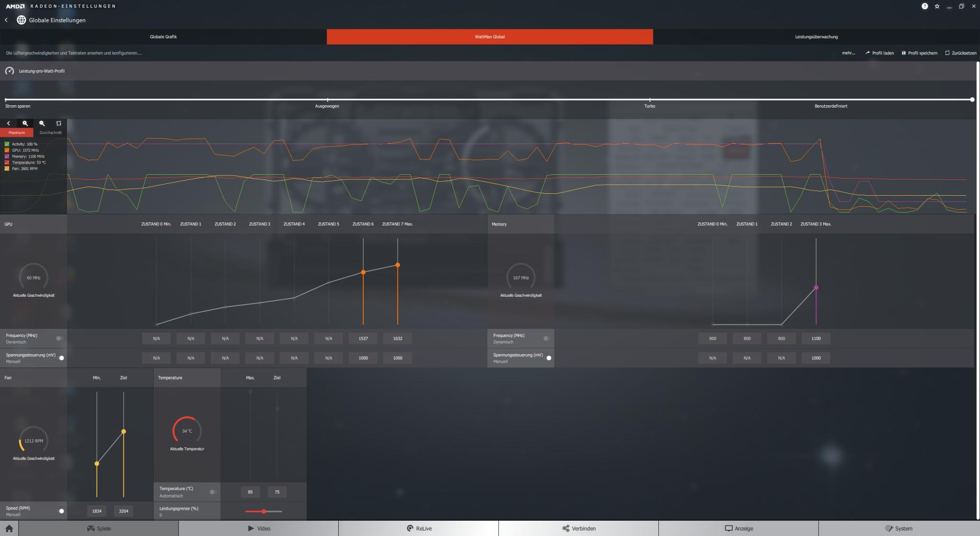Click the Memory Zustand 3 Max. purple handle
Screen dimensions: 980x536
tap(816, 288)
